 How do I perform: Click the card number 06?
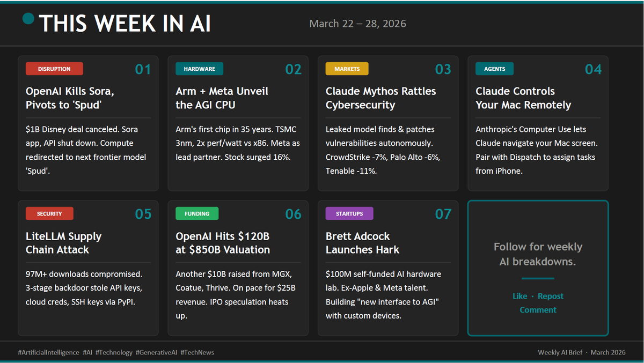293,214
